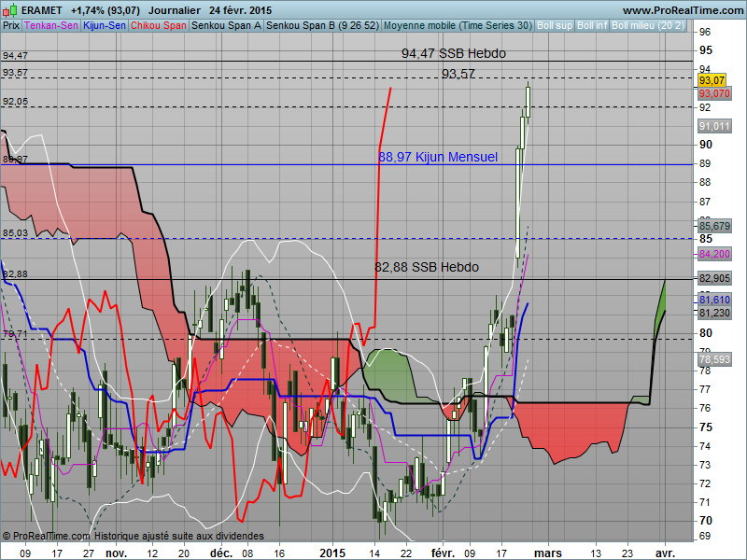
Task: Click the ERAMET ticker title
Action: (x=41, y=10)
